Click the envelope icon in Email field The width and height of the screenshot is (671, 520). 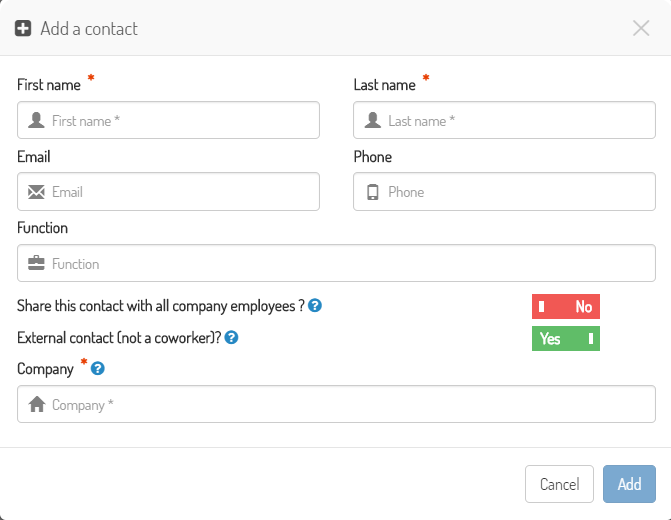[x=36, y=192]
